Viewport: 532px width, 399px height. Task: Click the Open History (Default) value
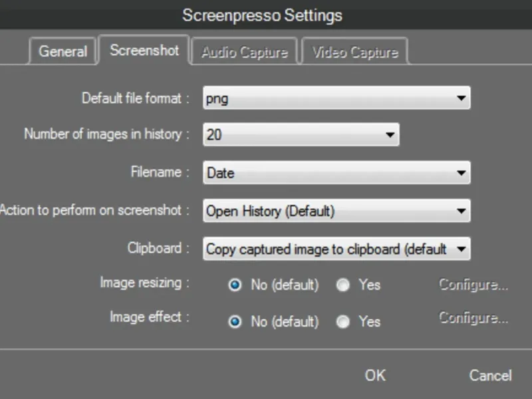click(x=326, y=211)
